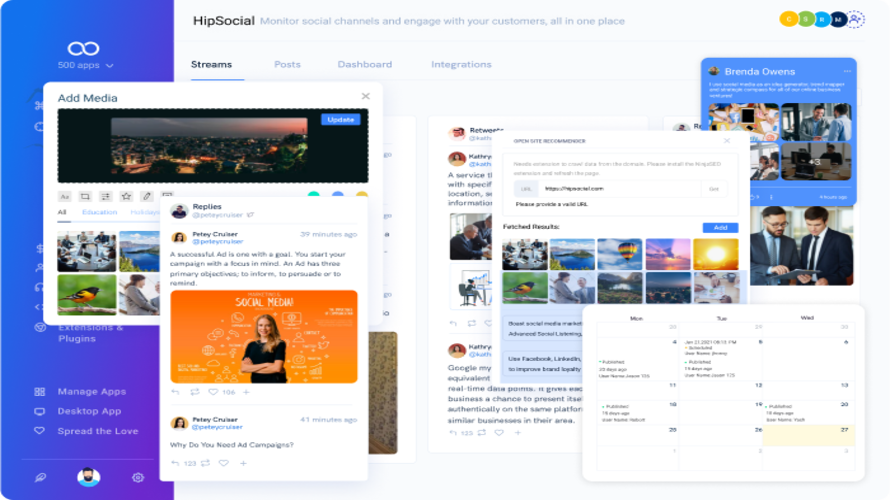The width and height of the screenshot is (890, 500).
Task: Click the Update button on the media preview
Action: 341,120
